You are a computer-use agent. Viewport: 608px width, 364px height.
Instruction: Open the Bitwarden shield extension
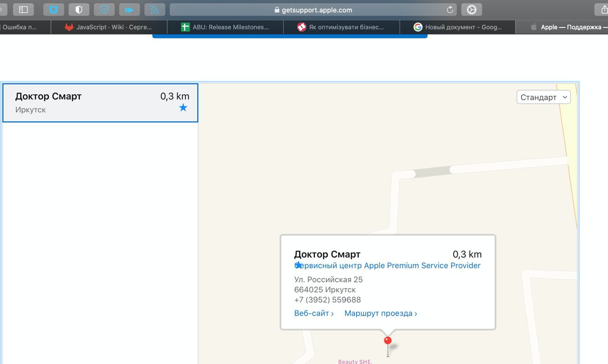coord(54,9)
